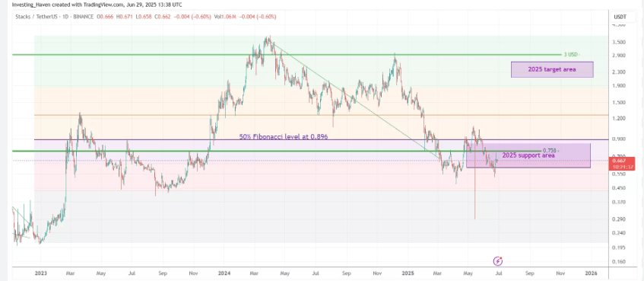
Task: Click the 'Mar' label right after 2023
Action: tap(70, 273)
